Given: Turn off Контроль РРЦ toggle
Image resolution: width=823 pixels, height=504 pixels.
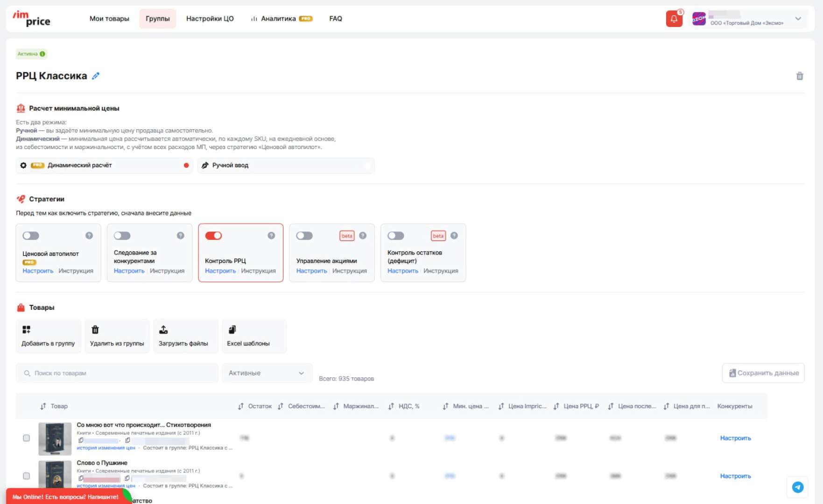Looking at the screenshot, I should tap(213, 236).
